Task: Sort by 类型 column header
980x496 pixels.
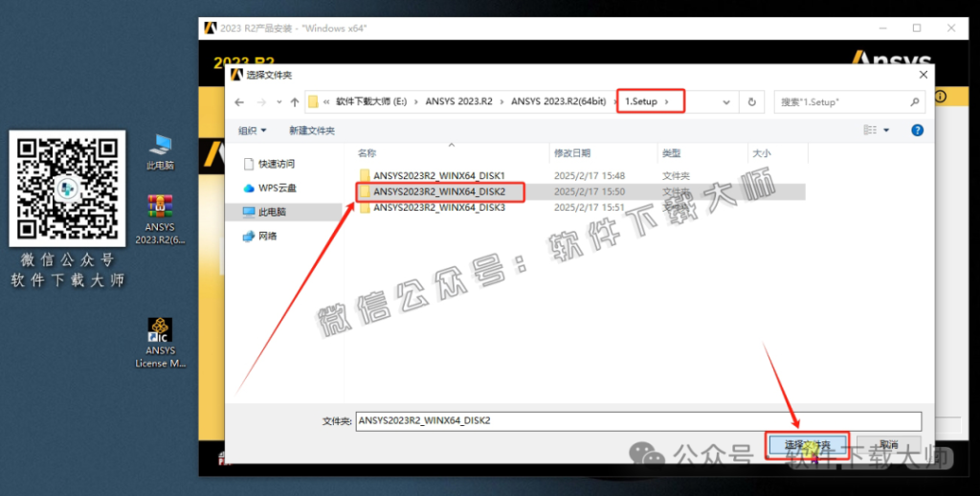Action: 671,153
